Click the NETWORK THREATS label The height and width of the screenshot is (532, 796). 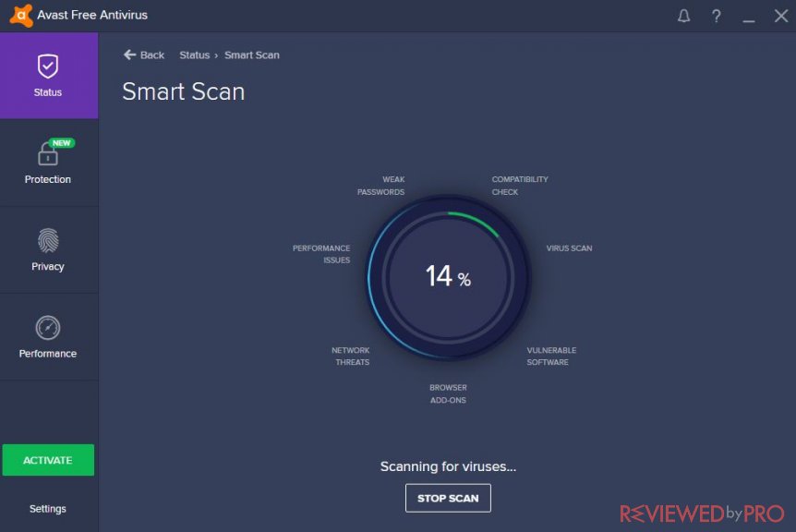350,356
